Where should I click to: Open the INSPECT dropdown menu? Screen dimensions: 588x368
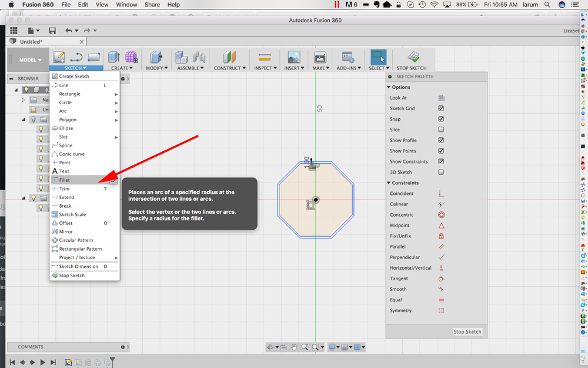coord(265,68)
